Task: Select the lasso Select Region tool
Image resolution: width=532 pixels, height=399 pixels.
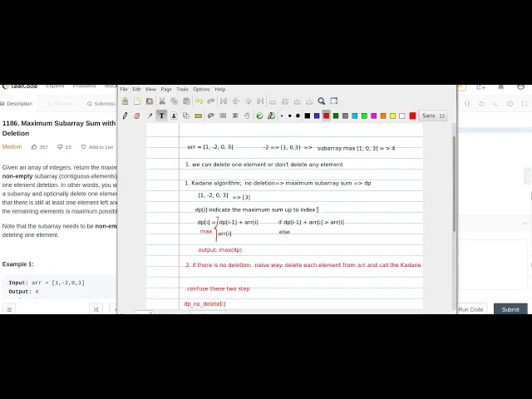Action: tap(210, 116)
